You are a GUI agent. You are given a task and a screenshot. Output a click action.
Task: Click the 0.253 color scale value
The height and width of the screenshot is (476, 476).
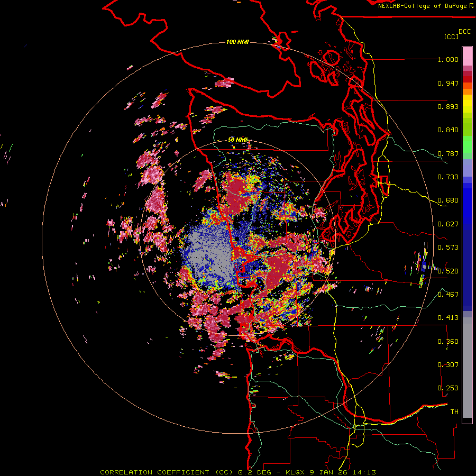tap(448, 388)
